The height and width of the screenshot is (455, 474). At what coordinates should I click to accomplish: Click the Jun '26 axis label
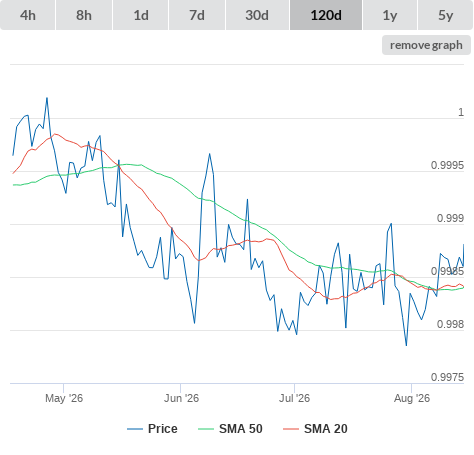pyautogui.click(x=181, y=398)
